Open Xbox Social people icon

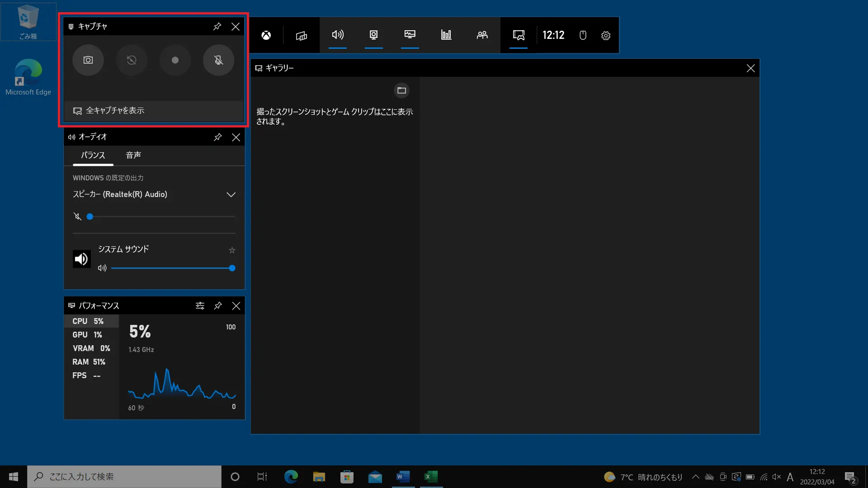[482, 35]
